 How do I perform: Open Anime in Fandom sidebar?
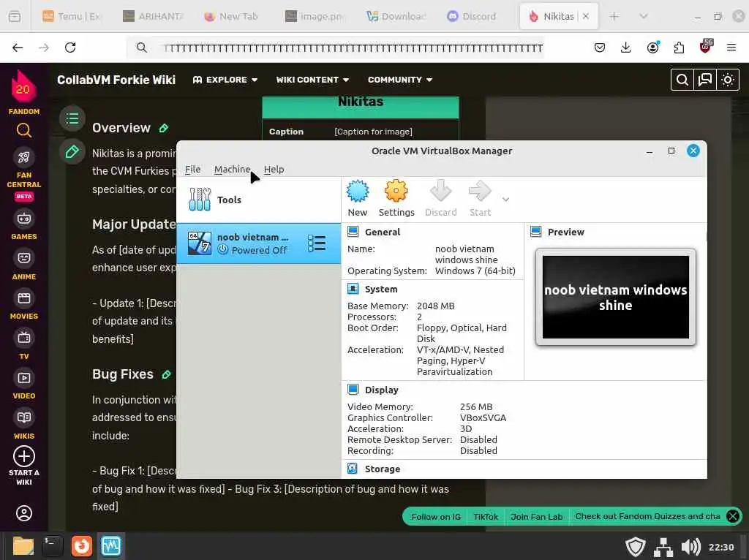[23, 265]
